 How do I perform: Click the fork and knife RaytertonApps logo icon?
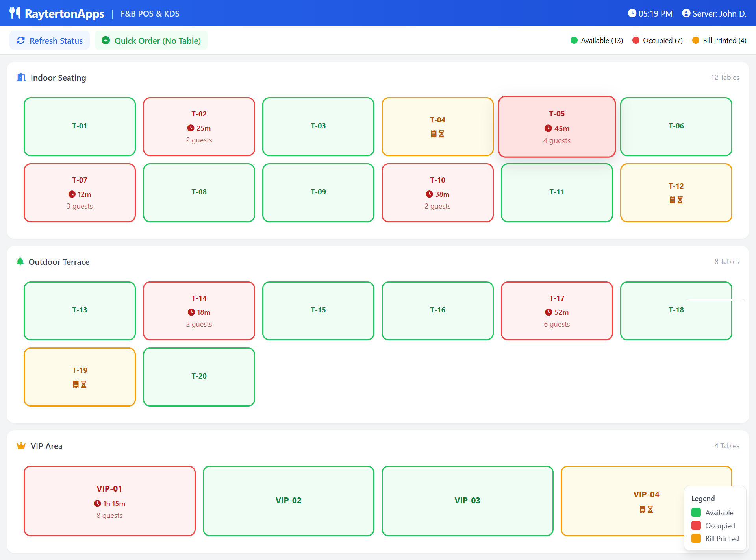coord(15,13)
